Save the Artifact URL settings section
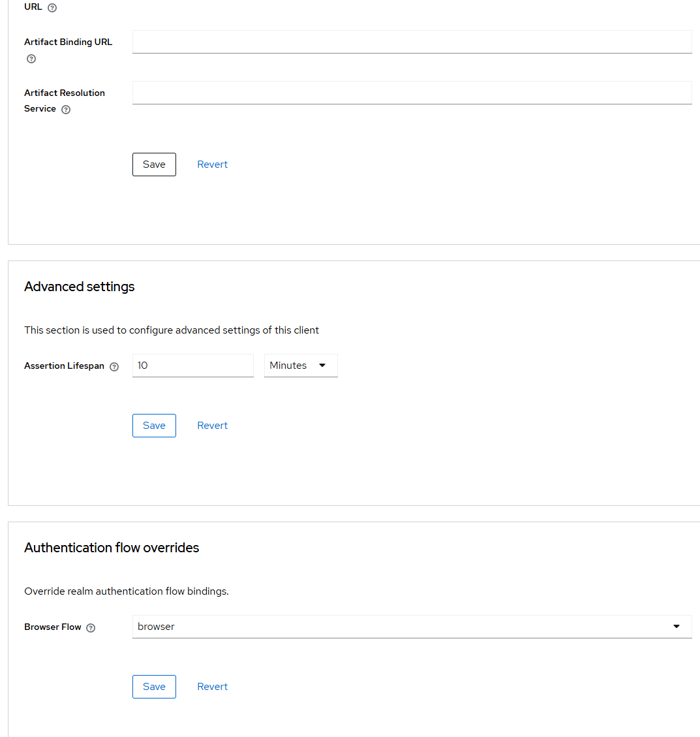The height and width of the screenshot is (737, 700). [x=154, y=165]
